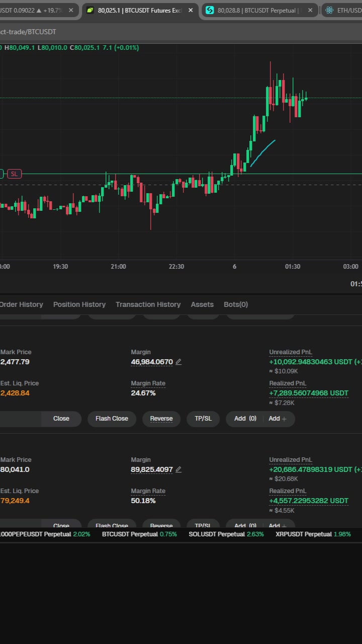Image resolution: width=362 pixels, height=644 pixels.
Task: Click the green Bitget tab favicon
Action: (90, 10)
